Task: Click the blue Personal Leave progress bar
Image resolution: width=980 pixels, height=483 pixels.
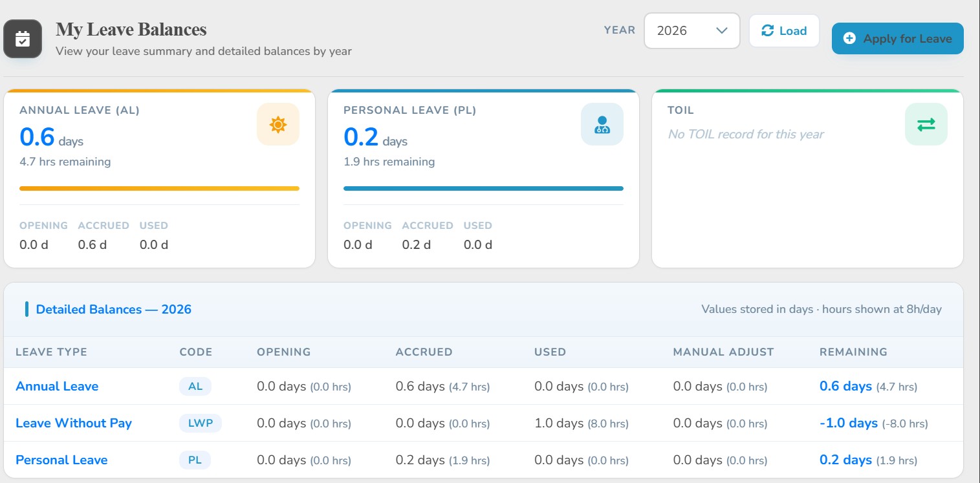Action: coord(483,188)
